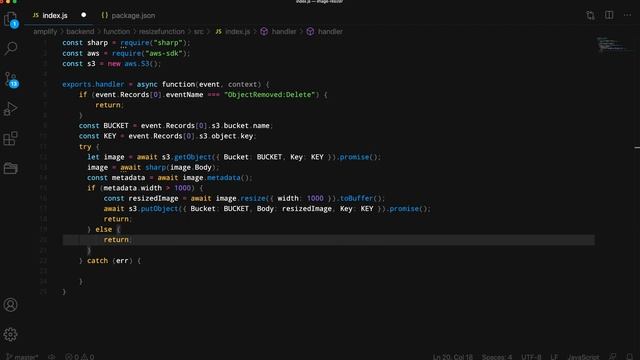Click the async function(event, context) signature

click(198, 84)
